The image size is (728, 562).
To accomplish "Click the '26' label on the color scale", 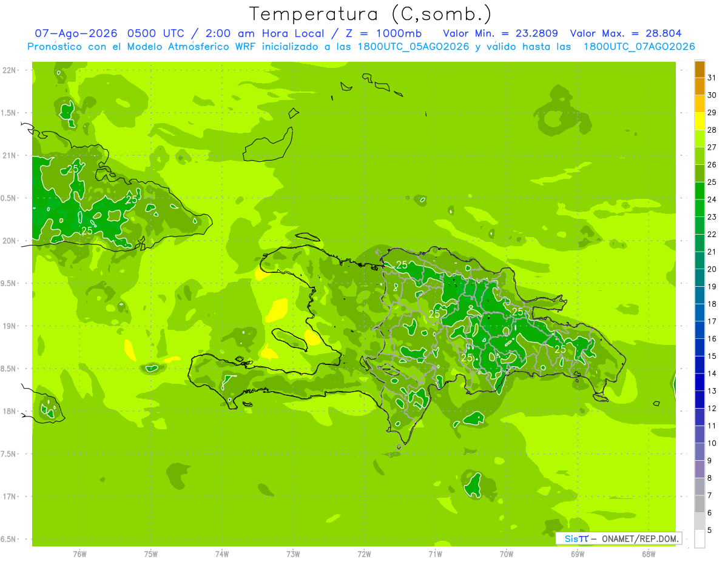I will [x=712, y=164].
